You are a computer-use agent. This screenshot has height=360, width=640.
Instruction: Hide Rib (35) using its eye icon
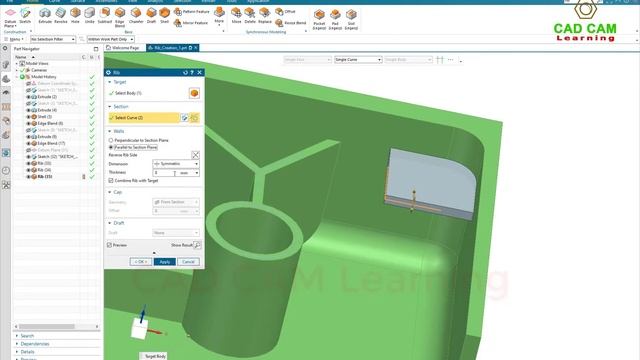[x=29, y=177]
